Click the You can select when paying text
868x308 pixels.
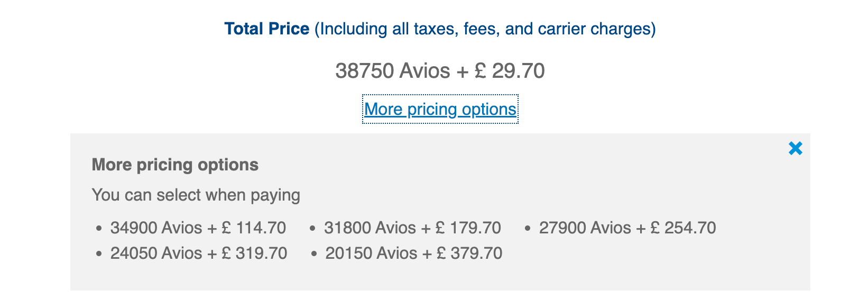click(196, 195)
